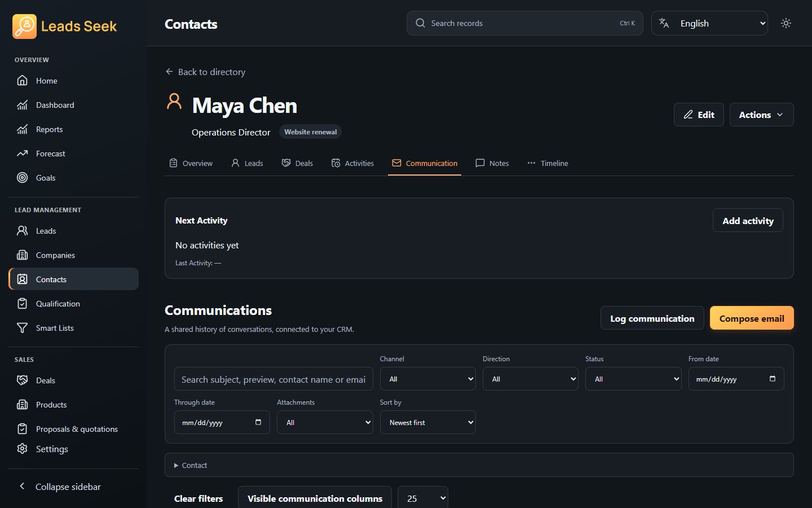The width and height of the screenshot is (812, 508).
Task: Click the Search records field
Action: 524,23
